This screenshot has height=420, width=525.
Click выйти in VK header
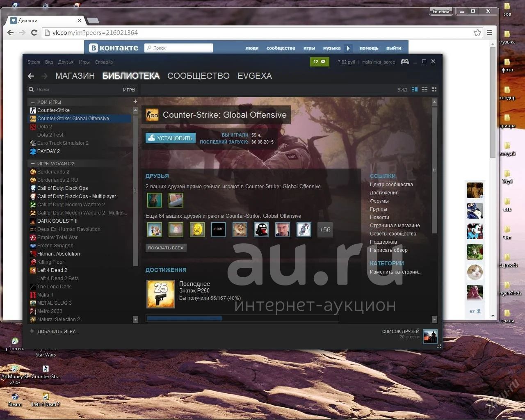click(394, 48)
